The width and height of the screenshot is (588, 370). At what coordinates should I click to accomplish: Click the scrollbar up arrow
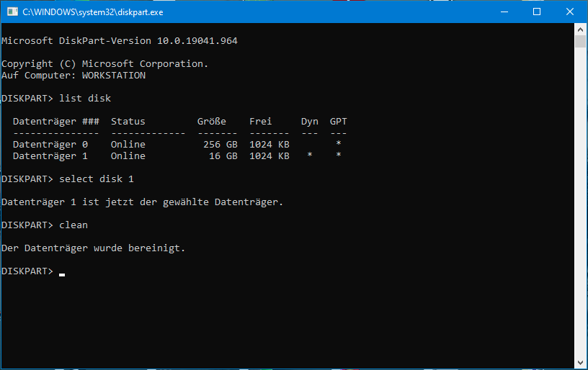coord(581,29)
